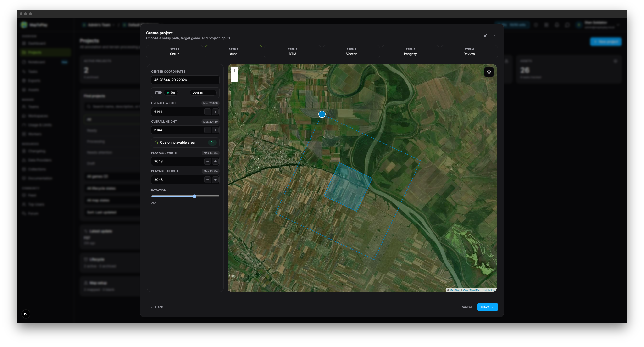Click New project button in background window
The image size is (644, 347).
pos(605,42)
